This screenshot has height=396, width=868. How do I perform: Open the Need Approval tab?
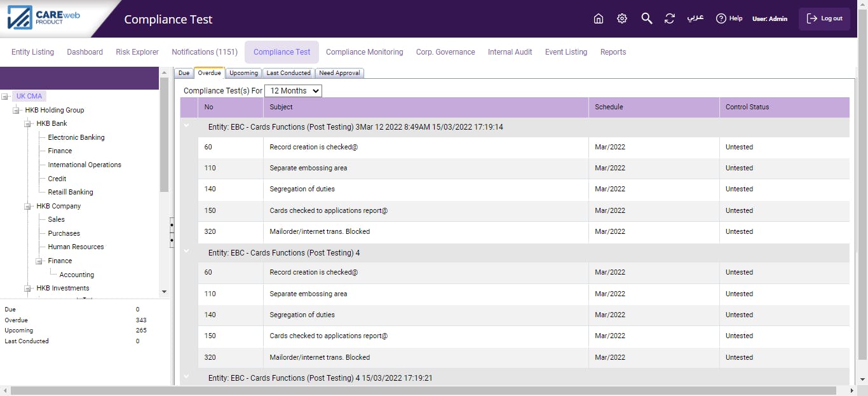pyautogui.click(x=339, y=73)
